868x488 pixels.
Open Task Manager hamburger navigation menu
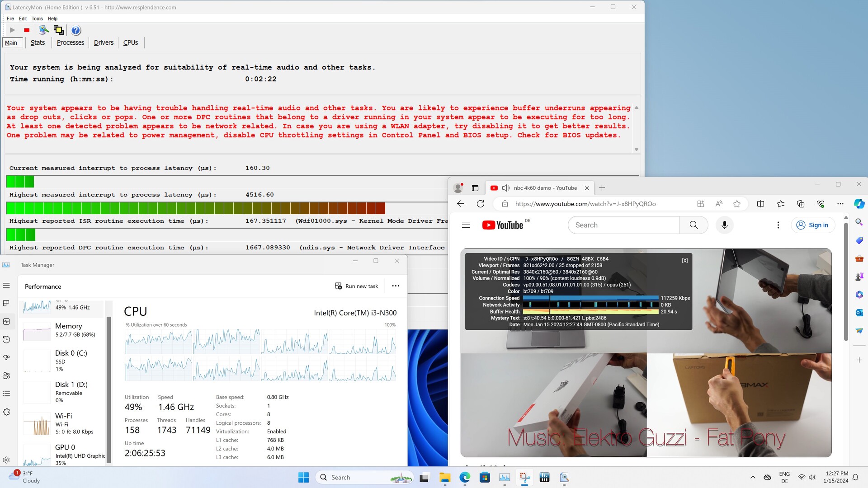coord(6,286)
